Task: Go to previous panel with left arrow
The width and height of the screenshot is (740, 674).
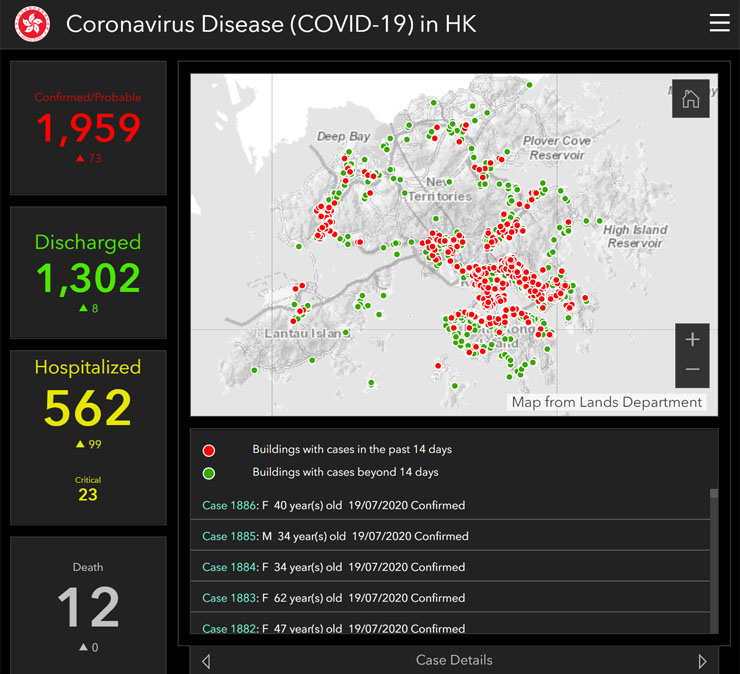Action: [206, 661]
